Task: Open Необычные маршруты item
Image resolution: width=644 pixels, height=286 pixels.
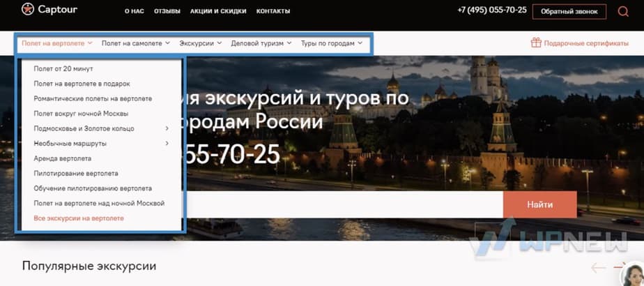Action: pyautogui.click(x=70, y=144)
